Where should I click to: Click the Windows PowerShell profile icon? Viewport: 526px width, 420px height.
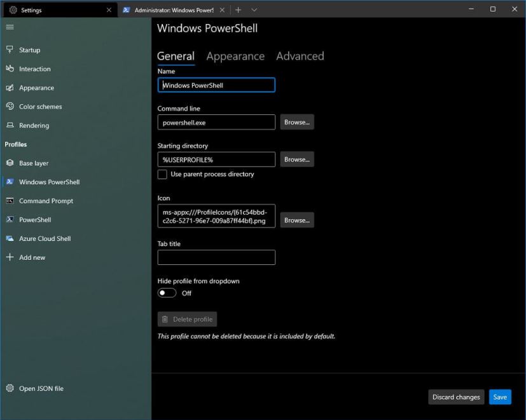(10, 182)
